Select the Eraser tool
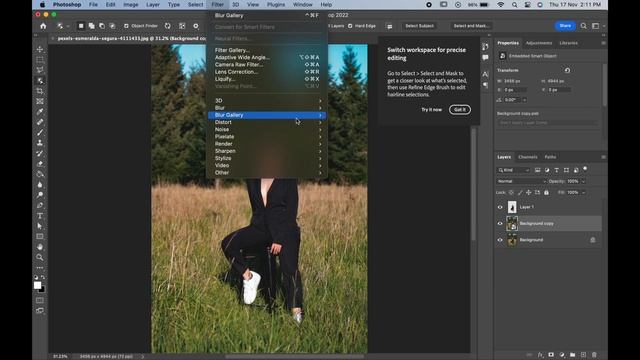 click(40, 164)
